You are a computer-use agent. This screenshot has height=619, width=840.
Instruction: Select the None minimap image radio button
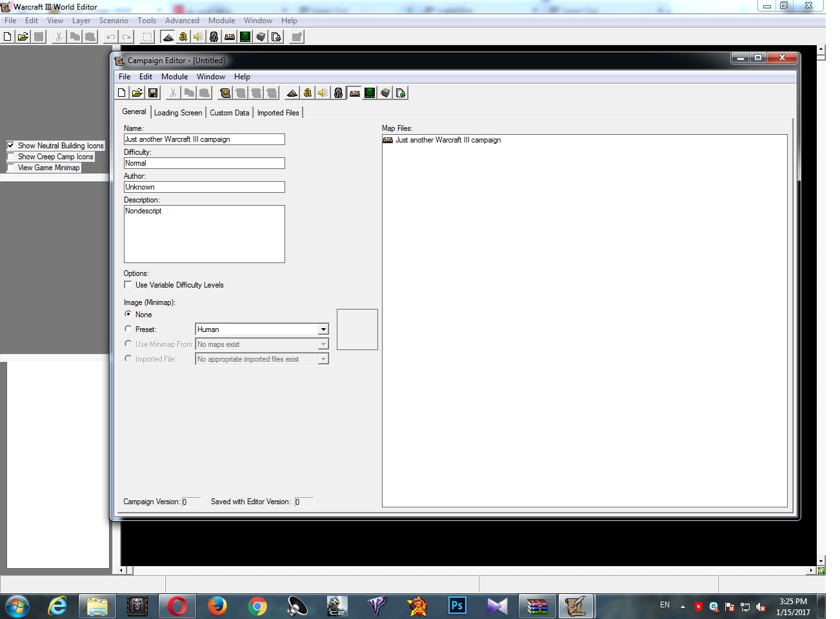(x=128, y=314)
